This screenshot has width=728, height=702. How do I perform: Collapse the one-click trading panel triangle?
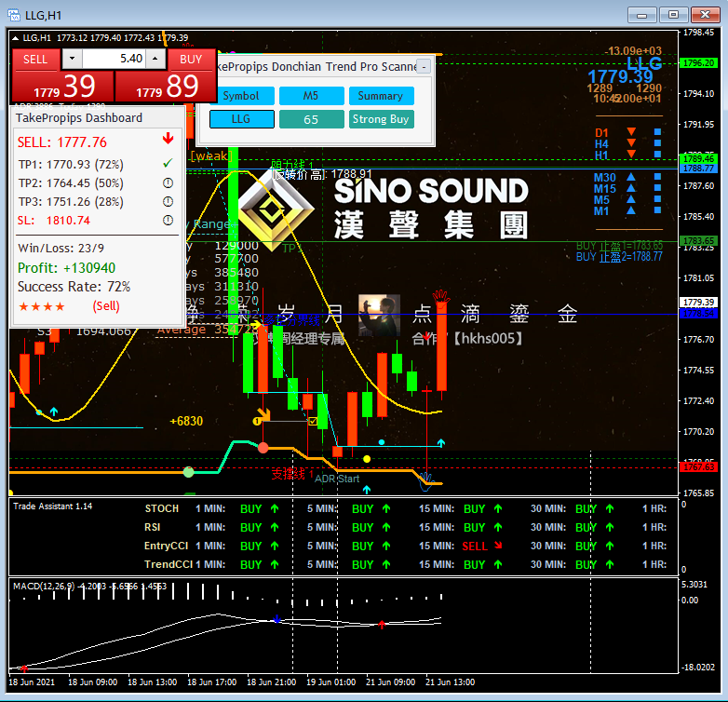click(x=15, y=38)
